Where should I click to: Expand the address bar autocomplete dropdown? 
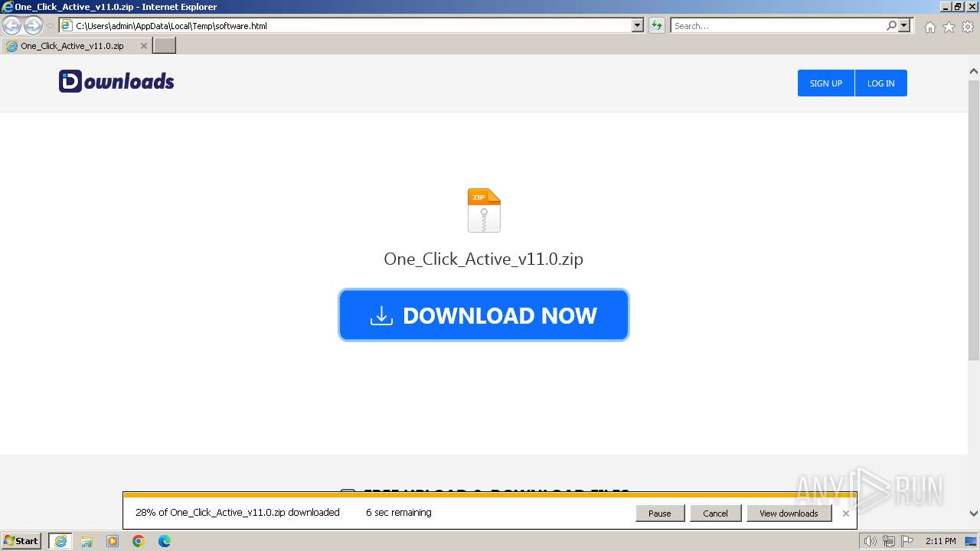tap(638, 26)
